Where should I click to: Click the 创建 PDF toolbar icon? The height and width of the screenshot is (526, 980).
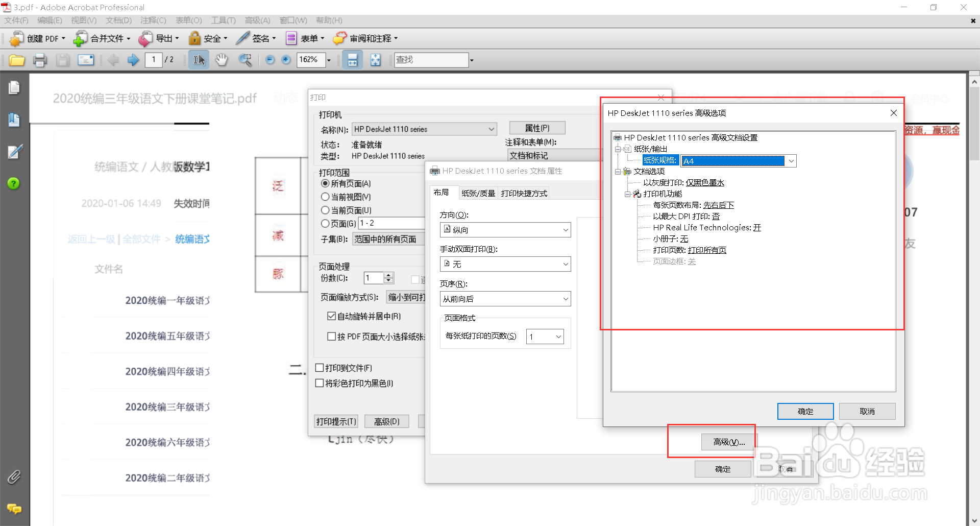(37, 38)
